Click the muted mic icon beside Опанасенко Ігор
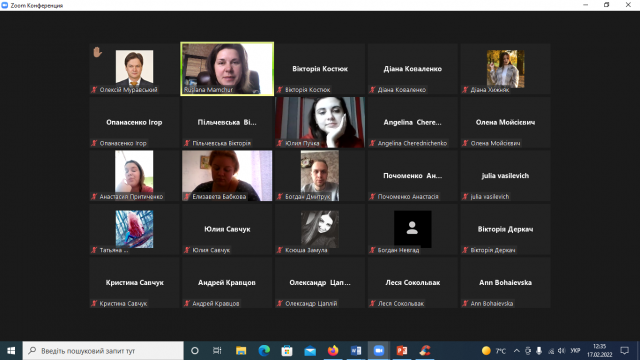The image size is (640, 360). pos(94,143)
